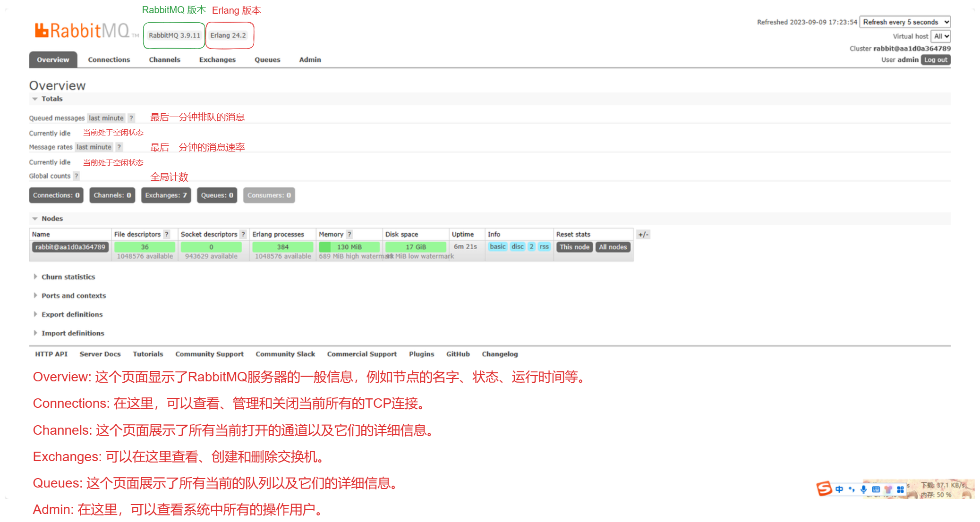This screenshot has width=980, height=522.
Task: Open the Tutorials footer link
Action: pos(148,354)
